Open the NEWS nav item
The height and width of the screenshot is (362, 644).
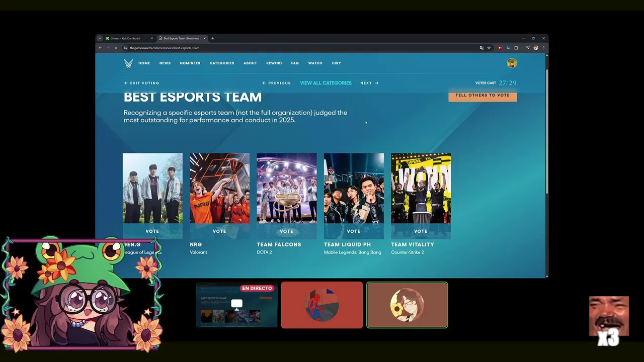click(x=165, y=63)
